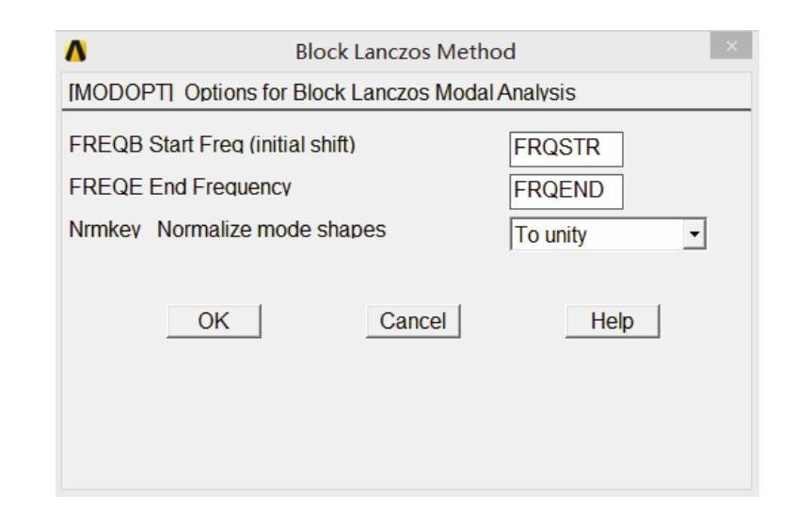Confirm the options with OK

(x=214, y=321)
